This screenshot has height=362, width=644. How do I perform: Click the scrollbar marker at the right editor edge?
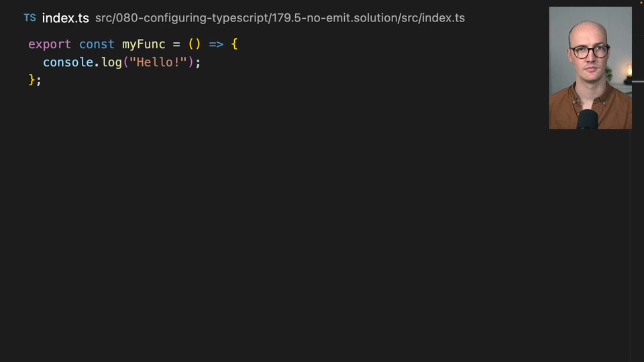[637, 82]
